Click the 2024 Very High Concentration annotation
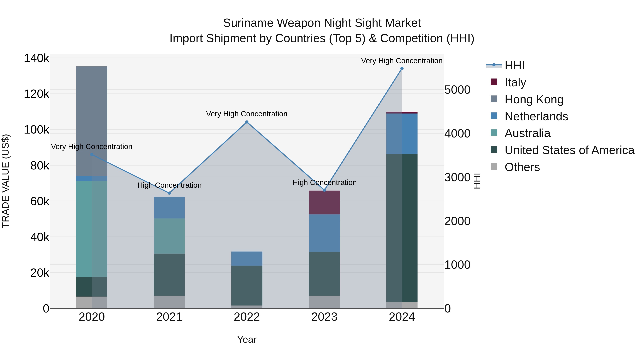Image resolution: width=644 pixels, height=362 pixels. coord(402,61)
